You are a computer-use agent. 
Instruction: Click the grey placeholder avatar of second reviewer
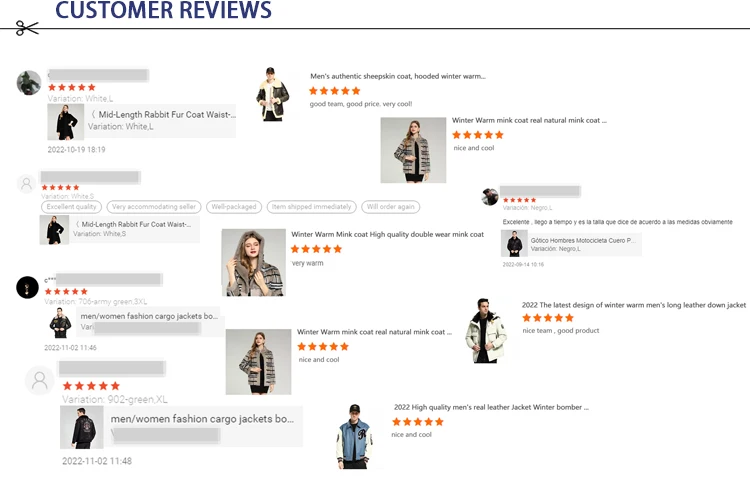coord(26,184)
